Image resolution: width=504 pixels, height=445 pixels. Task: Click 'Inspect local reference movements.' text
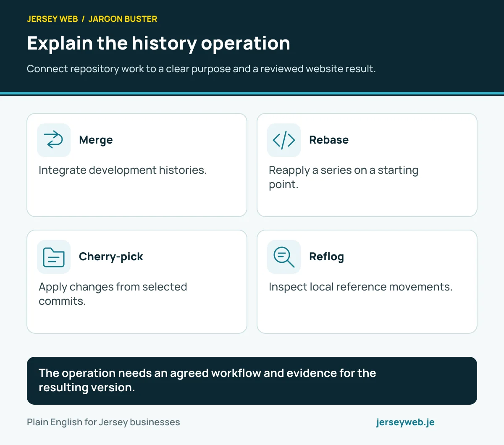[360, 287]
